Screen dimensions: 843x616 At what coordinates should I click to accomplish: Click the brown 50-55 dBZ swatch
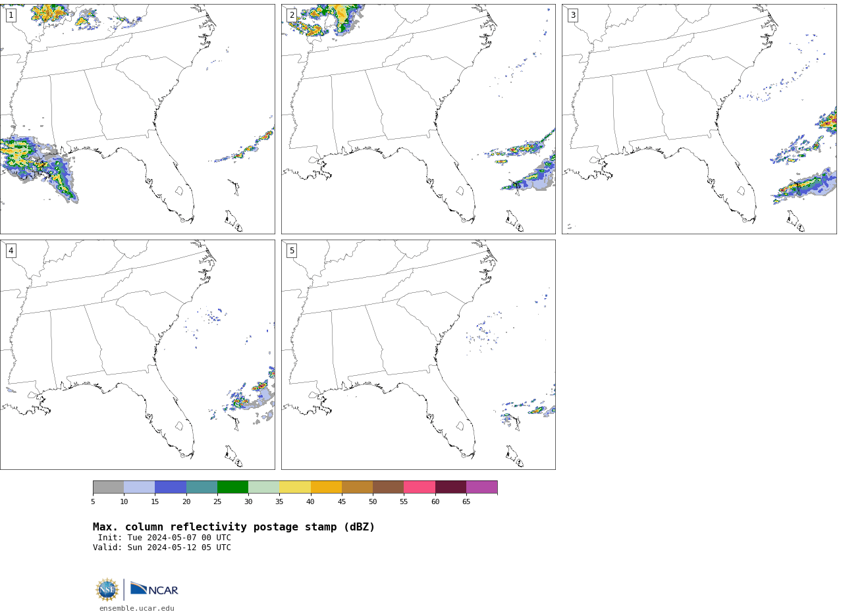coord(389,487)
